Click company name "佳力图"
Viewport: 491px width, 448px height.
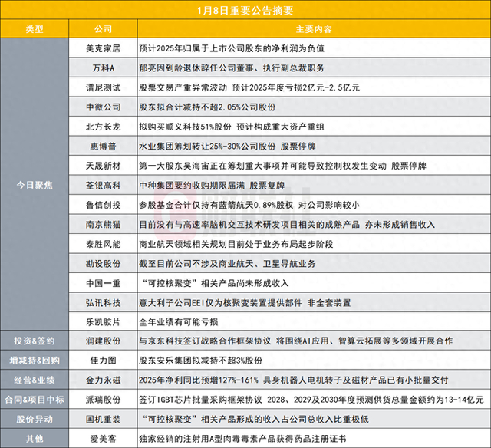coord(103,361)
